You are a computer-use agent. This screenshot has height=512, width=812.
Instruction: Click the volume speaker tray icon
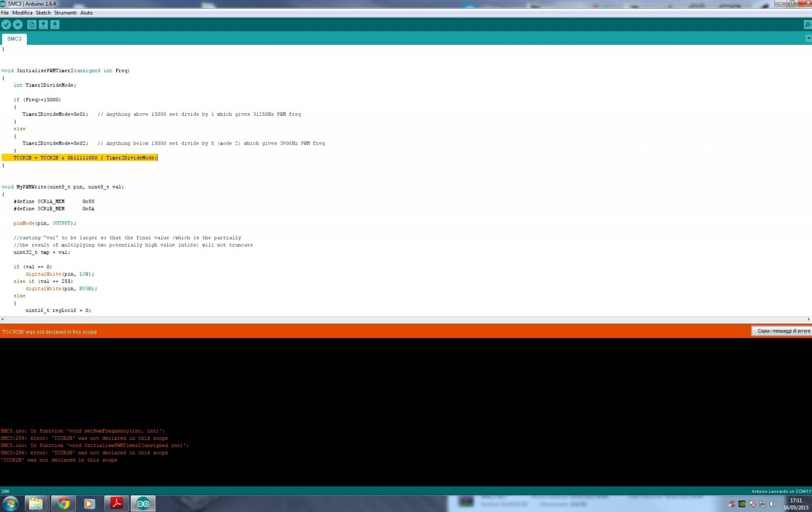pyautogui.click(x=772, y=504)
